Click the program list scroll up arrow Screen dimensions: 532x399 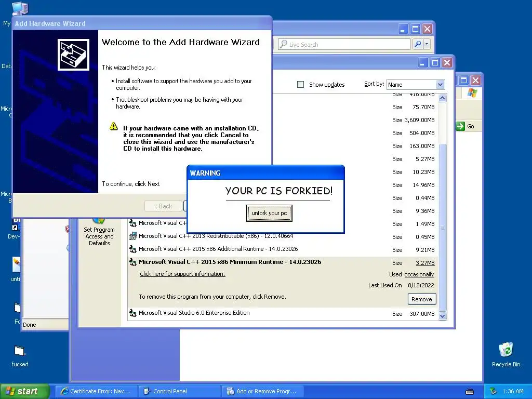[x=442, y=98]
